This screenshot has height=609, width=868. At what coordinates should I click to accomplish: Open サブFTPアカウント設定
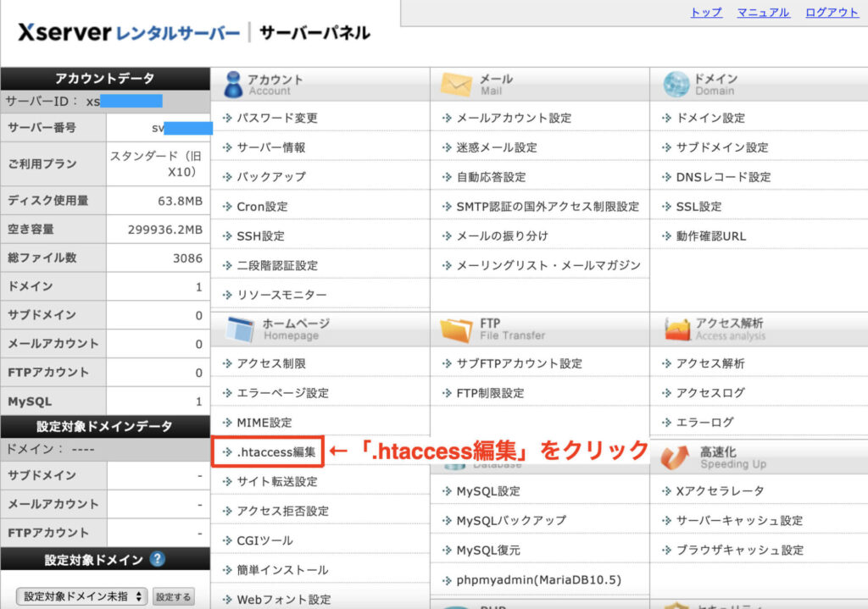point(520,363)
